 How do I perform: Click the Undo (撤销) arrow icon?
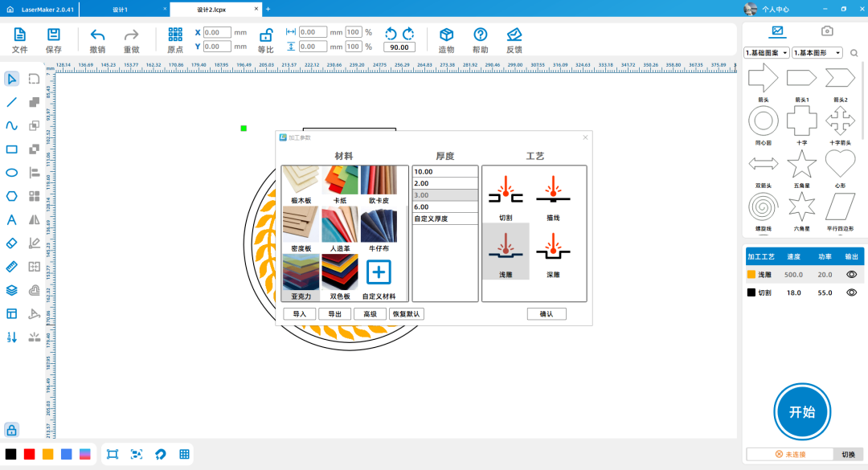tap(97, 35)
